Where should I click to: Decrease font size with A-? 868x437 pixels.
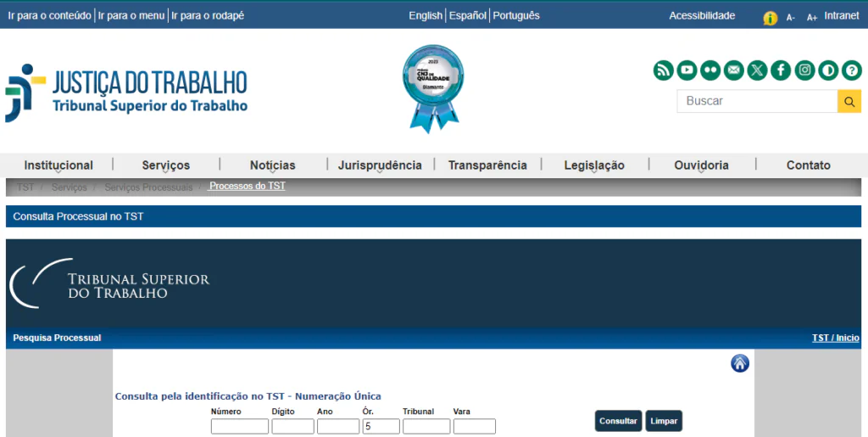pyautogui.click(x=791, y=18)
